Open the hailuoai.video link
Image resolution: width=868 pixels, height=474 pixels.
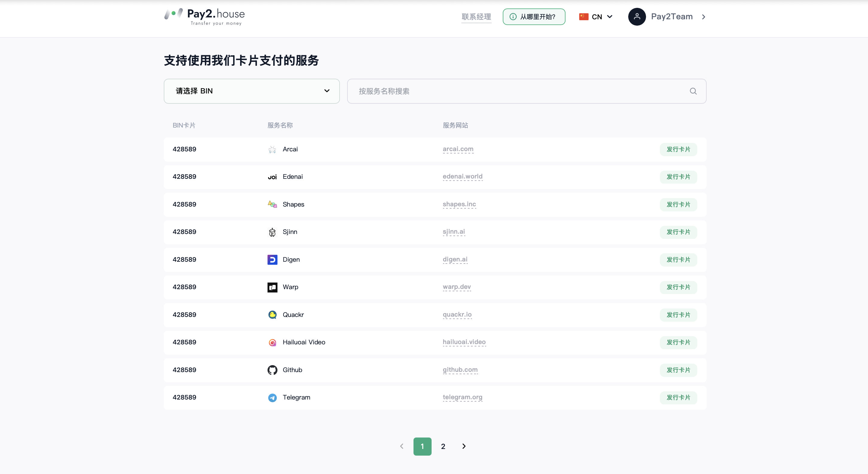[464, 342]
